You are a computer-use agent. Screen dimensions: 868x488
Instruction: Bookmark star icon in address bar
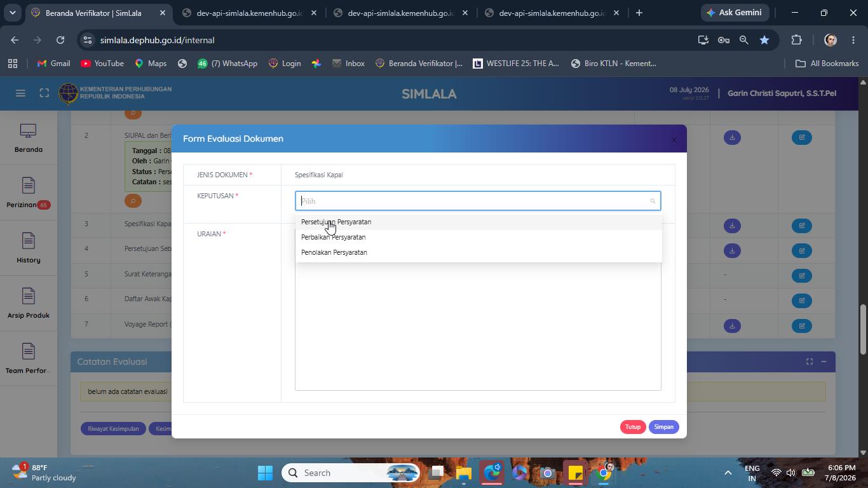(x=764, y=40)
